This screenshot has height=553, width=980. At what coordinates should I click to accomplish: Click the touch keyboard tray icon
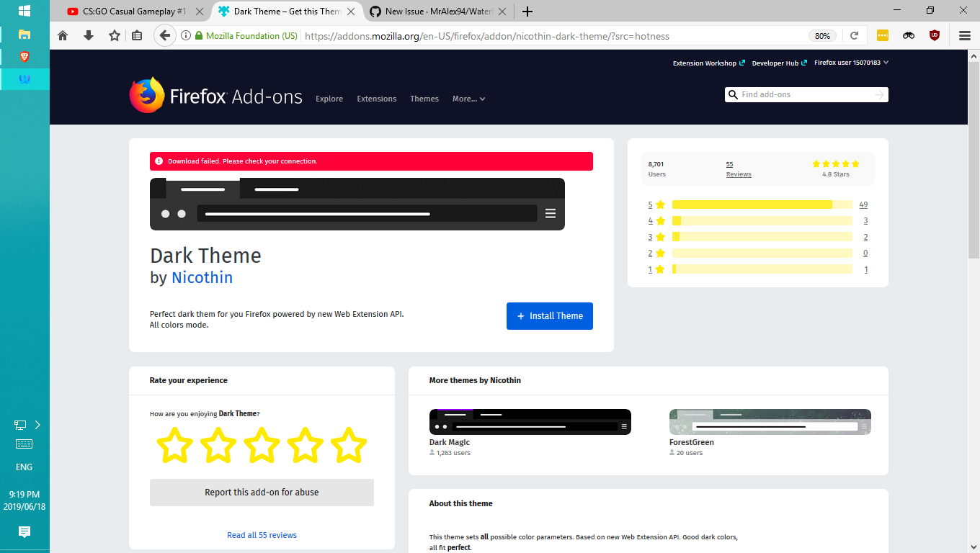pyautogui.click(x=24, y=444)
